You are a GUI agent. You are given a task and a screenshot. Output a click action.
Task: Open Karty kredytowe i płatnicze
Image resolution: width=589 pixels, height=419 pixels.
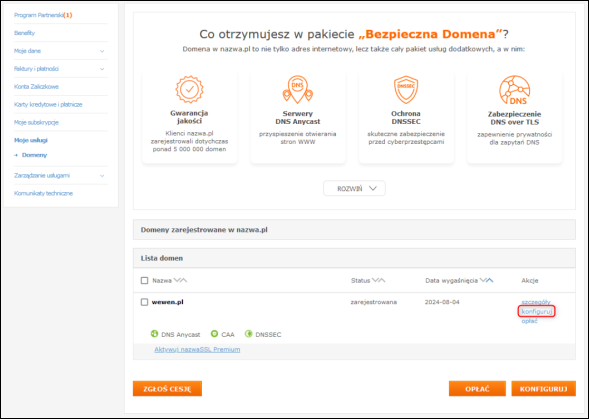point(48,104)
